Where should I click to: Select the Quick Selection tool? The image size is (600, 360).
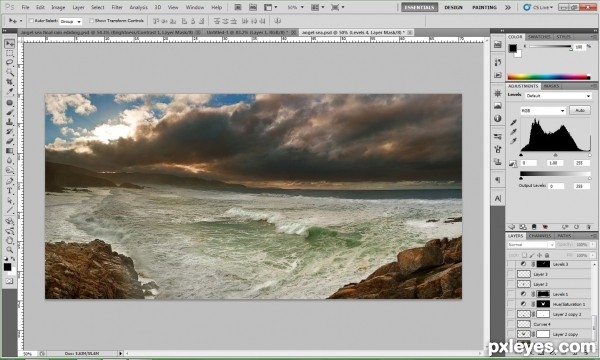point(10,72)
